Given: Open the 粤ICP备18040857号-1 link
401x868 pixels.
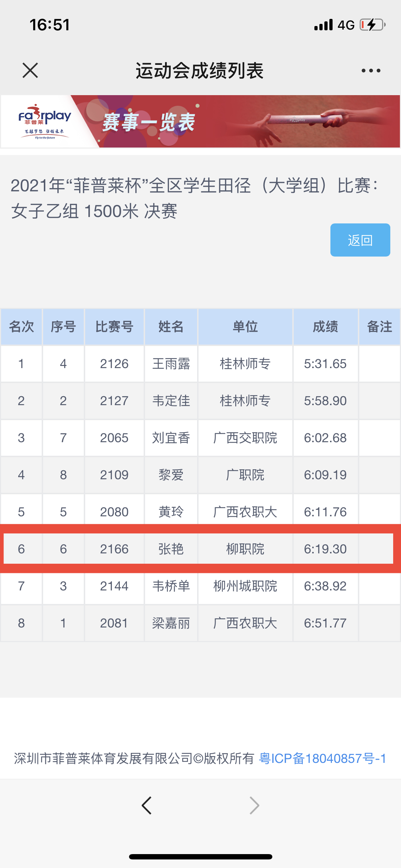Looking at the screenshot, I should pos(323,759).
